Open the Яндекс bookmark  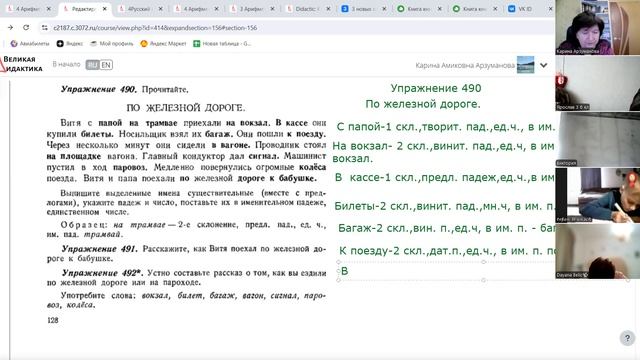[x=70, y=43]
